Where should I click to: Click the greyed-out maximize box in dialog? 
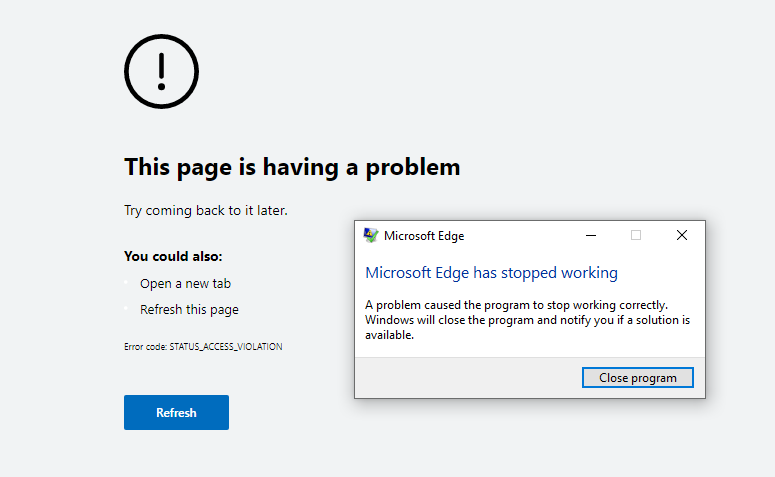point(636,235)
